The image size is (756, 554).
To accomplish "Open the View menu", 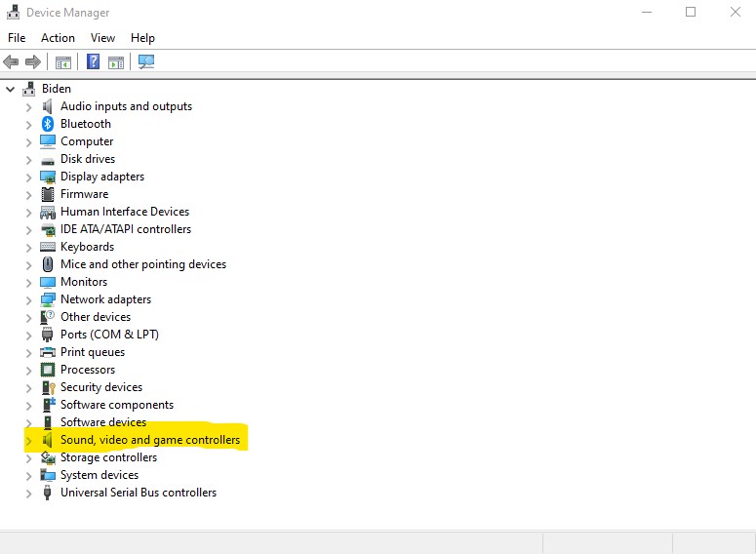I will 102,38.
